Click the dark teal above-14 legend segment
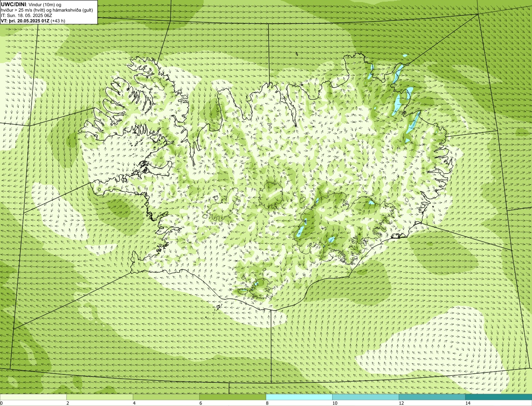The image size is (532, 406). [x=499, y=397]
